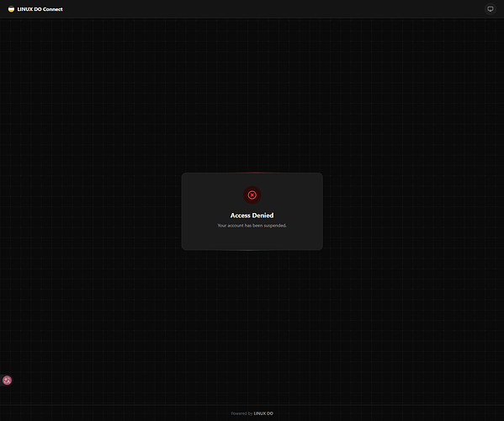The height and width of the screenshot is (421, 504).
Task: Click the red error circle icon
Action: [252, 195]
